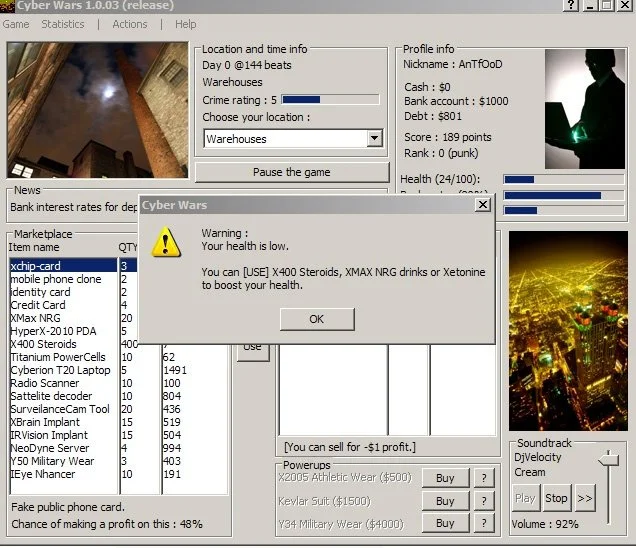Buy the Kevlar Suit powerup

point(445,501)
